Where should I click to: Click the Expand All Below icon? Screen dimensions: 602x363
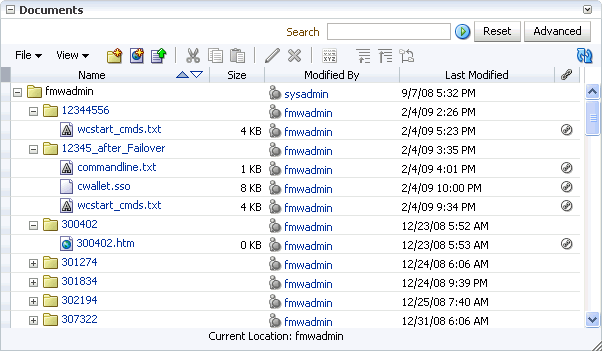[363, 56]
